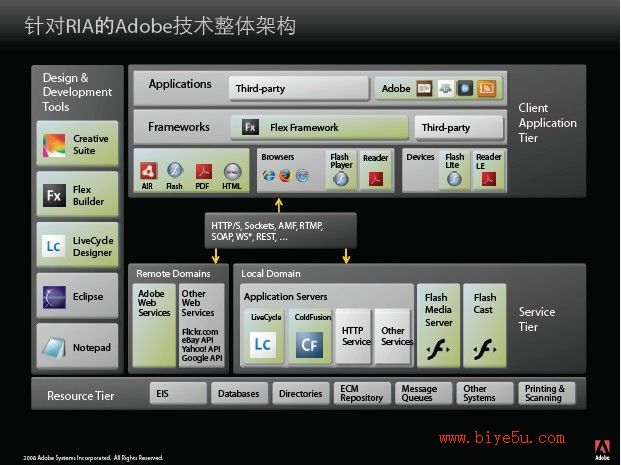Screen dimensions: 621x465
Task: Click the Adobe Web Services box
Action: [x=154, y=325]
